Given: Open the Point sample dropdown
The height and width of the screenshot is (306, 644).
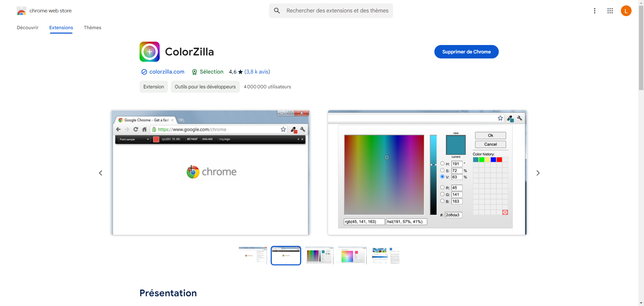Looking at the screenshot, I should pyautogui.click(x=134, y=139).
